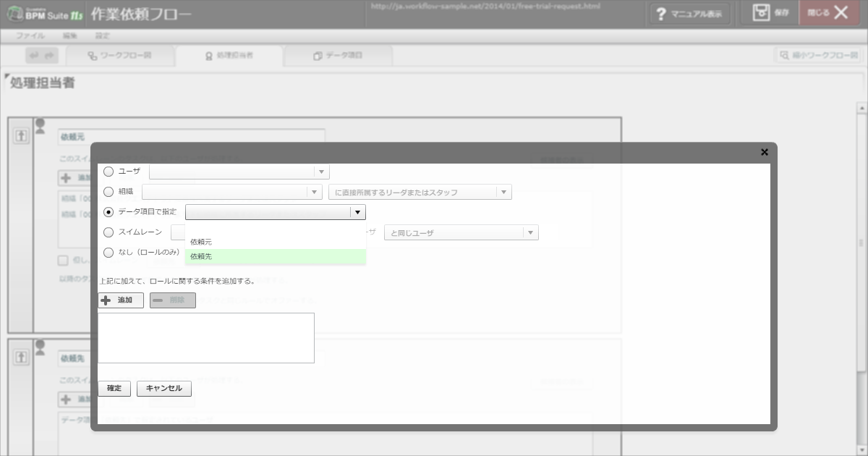Click the page scrollbar up arrow
The width and height of the screenshot is (868, 456).
(x=861, y=108)
